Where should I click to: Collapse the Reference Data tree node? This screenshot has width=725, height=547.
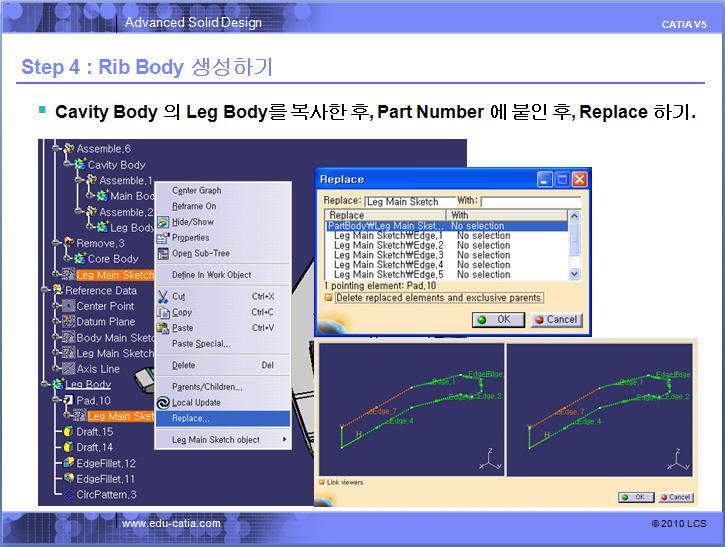45,290
